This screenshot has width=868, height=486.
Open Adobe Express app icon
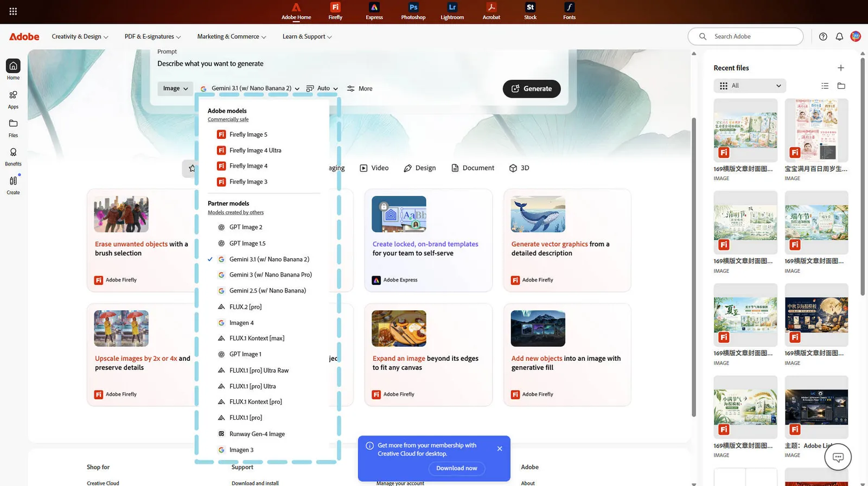point(374,11)
